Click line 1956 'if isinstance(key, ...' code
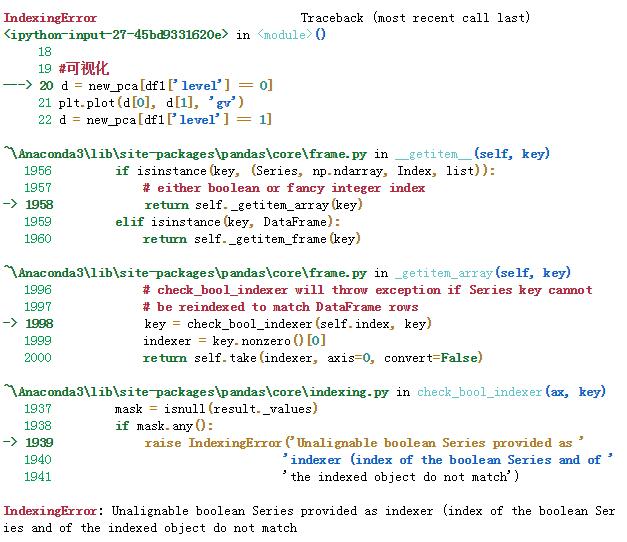This screenshot has width=627, height=542. [x=305, y=171]
